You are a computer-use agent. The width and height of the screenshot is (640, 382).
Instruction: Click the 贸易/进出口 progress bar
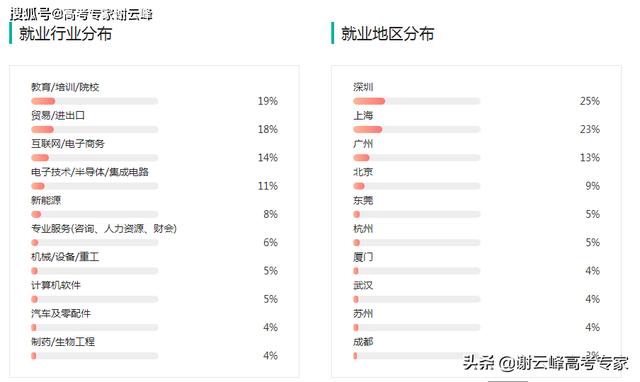[x=94, y=129]
